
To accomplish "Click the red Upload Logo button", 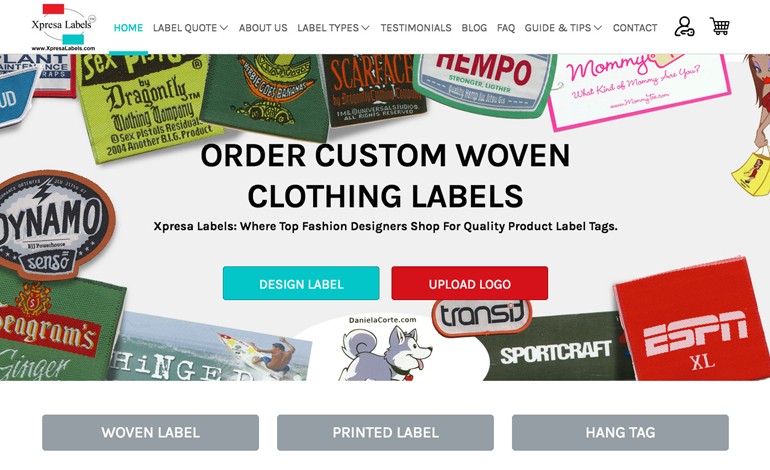I will pyautogui.click(x=469, y=283).
